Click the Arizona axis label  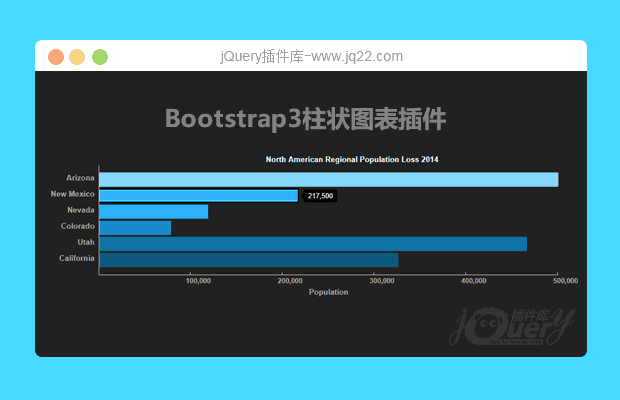80,178
